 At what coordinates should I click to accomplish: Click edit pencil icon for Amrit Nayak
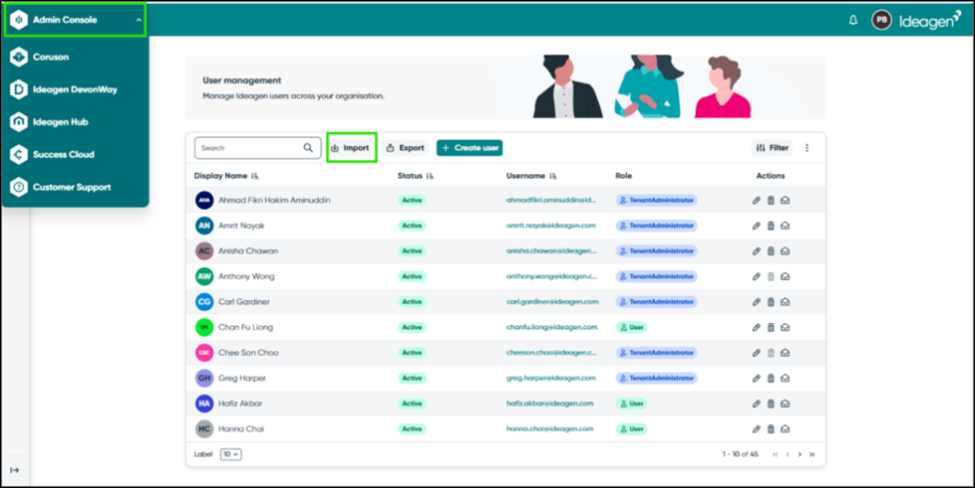(x=757, y=226)
